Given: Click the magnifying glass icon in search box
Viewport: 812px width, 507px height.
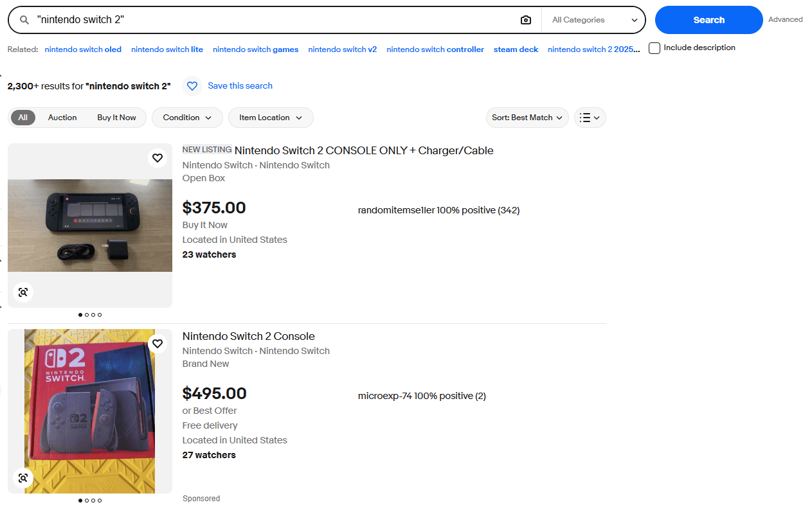Looking at the screenshot, I should [x=24, y=20].
